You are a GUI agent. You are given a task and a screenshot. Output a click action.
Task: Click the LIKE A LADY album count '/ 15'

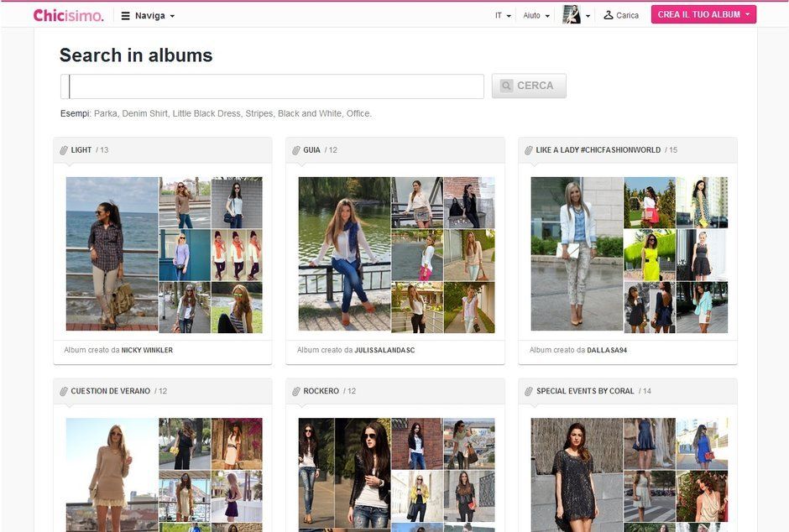point(671,150)
